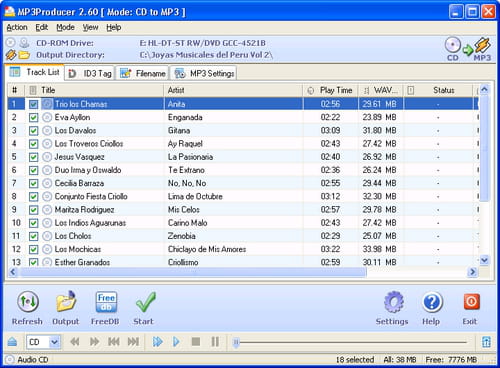Query FreeDB for track names

point(106,302)
